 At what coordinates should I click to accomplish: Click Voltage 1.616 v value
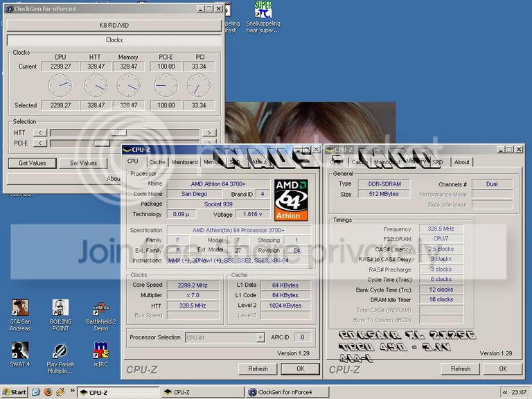pos(253,215)
